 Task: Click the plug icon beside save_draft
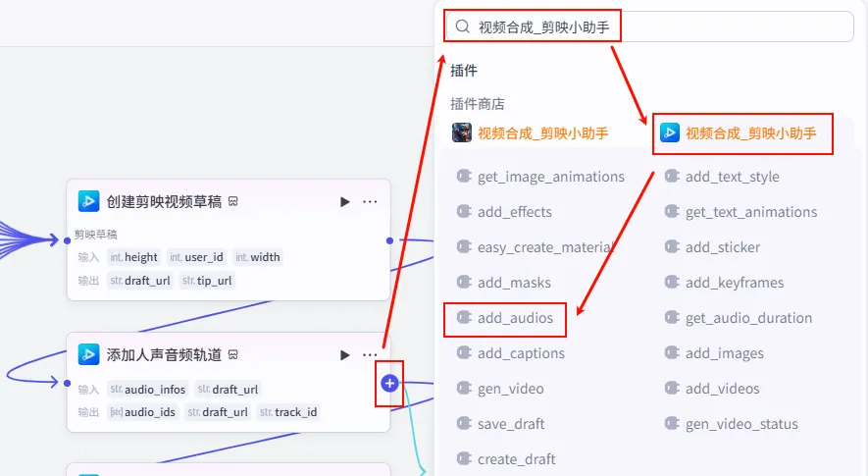[463, 423]
